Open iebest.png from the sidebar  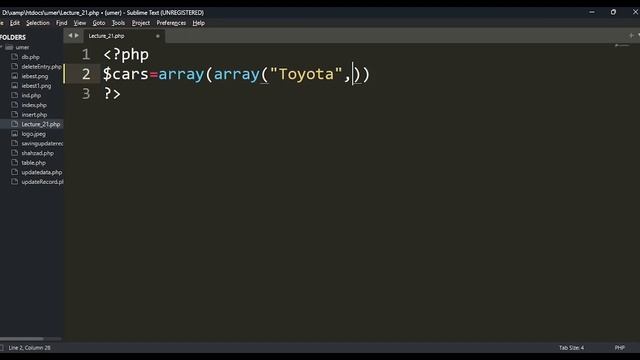35,76
